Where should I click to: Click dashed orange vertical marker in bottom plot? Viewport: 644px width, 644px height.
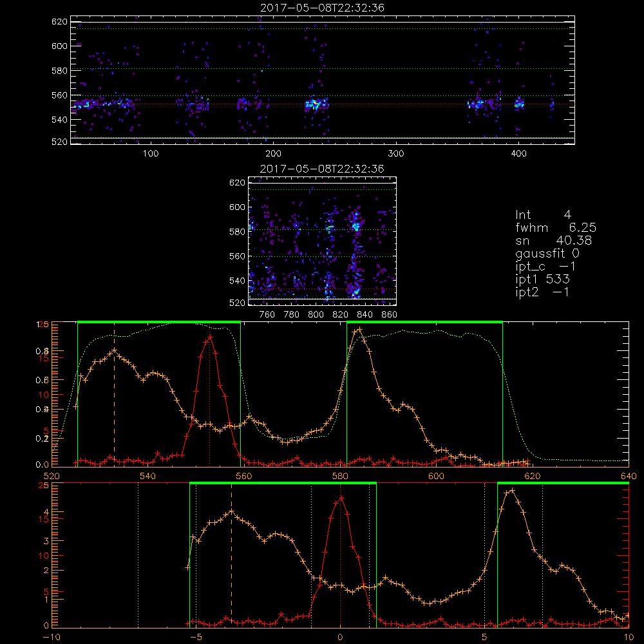click(x=231, y=555)
